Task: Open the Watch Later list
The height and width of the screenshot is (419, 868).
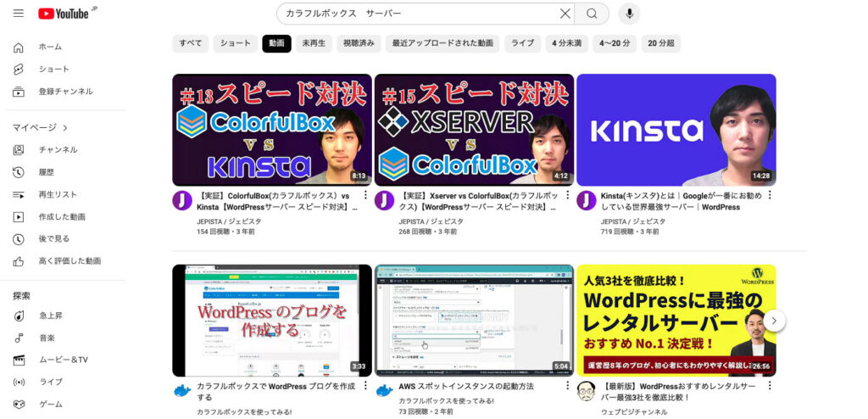Action: 53,239
